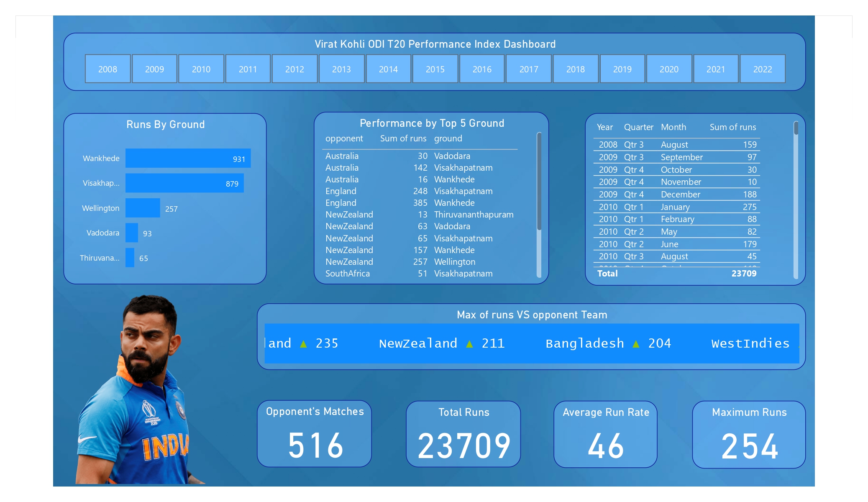Click the 2022 year slicer button

pos(762,69)
